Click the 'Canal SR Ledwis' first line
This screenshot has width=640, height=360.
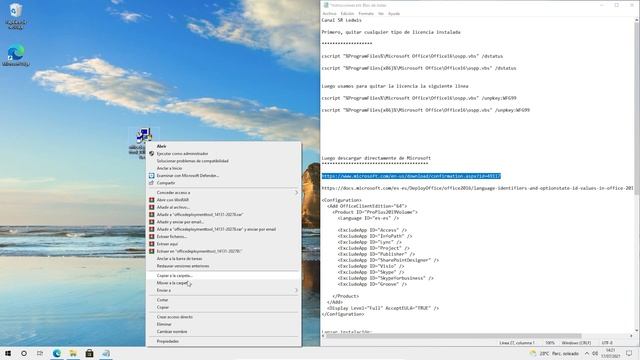coord(341,20)
